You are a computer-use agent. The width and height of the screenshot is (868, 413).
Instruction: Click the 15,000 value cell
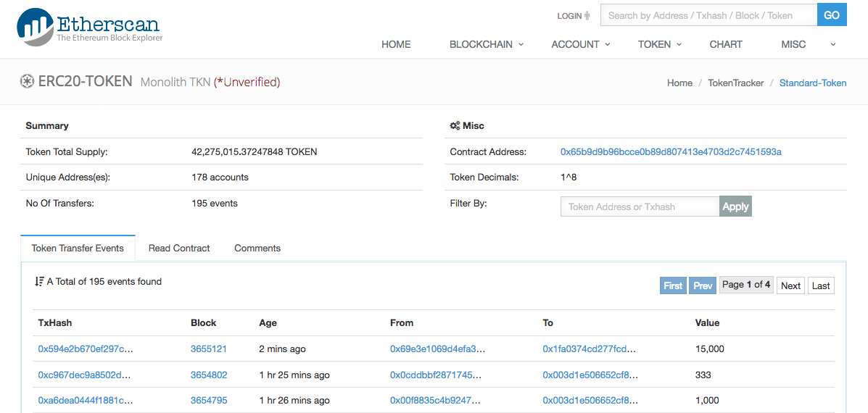(x=710, y=349)
